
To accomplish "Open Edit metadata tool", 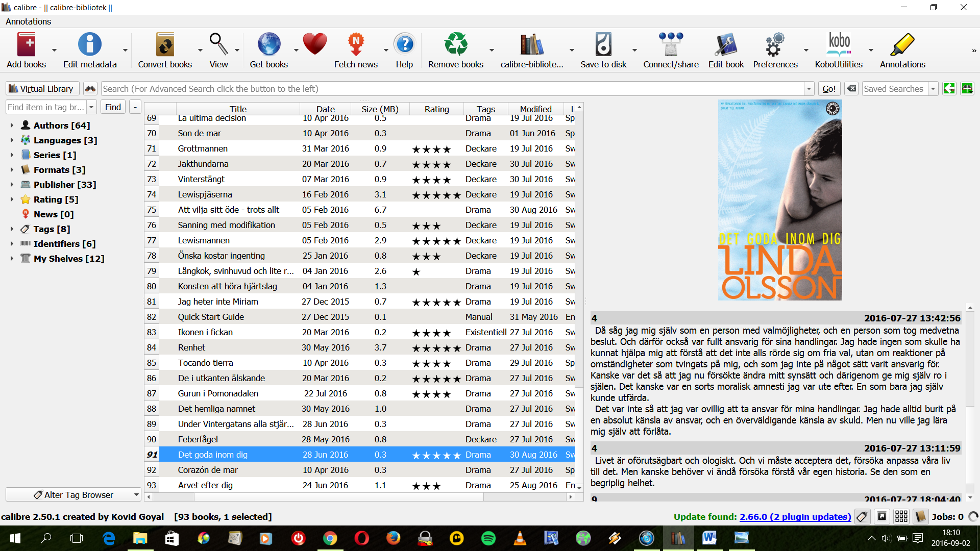I will tap(89, 45).
